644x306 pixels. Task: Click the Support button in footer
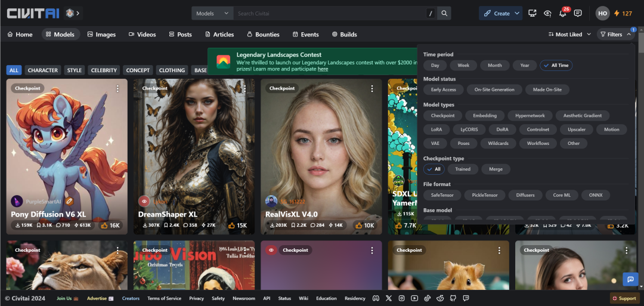[624, 298]
